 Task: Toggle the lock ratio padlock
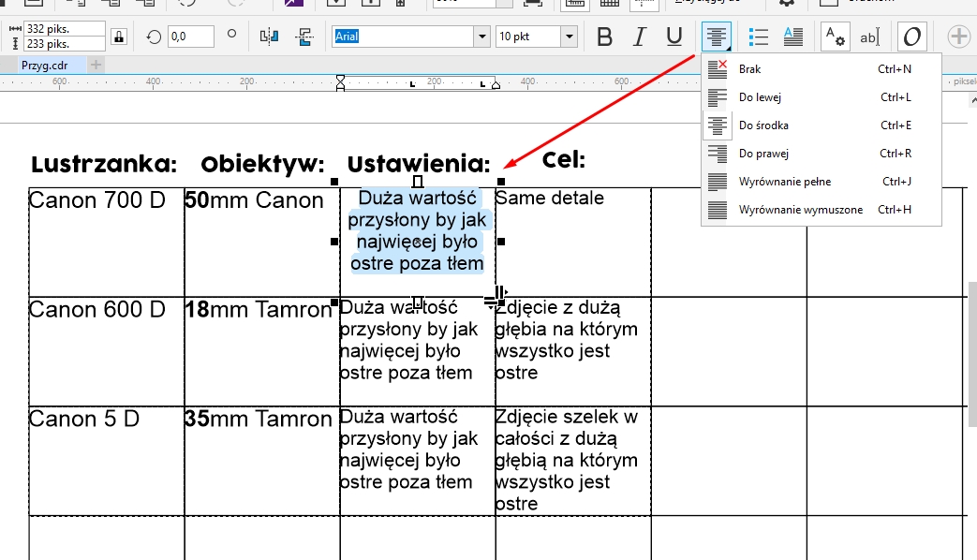[x=119, y=37]
